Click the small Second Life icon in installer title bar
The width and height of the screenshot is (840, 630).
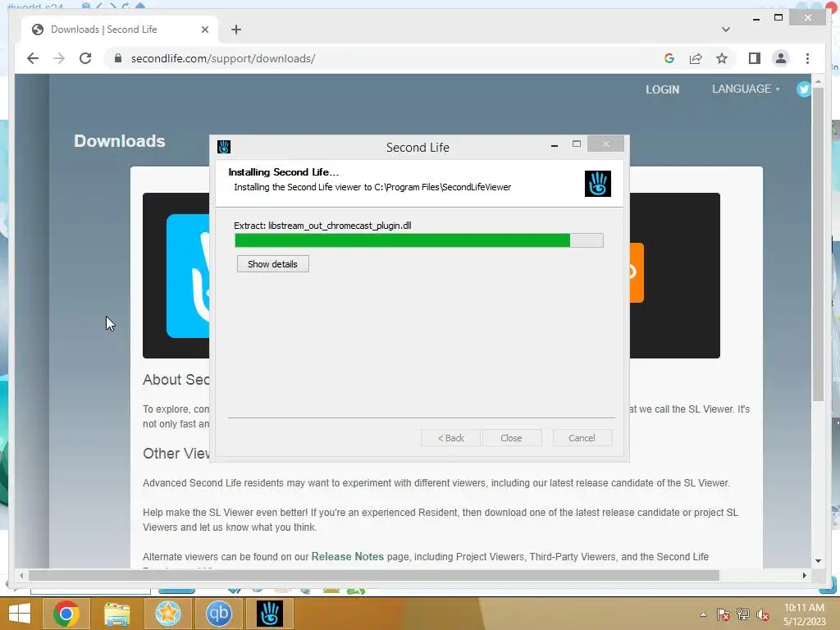(224, 147)
